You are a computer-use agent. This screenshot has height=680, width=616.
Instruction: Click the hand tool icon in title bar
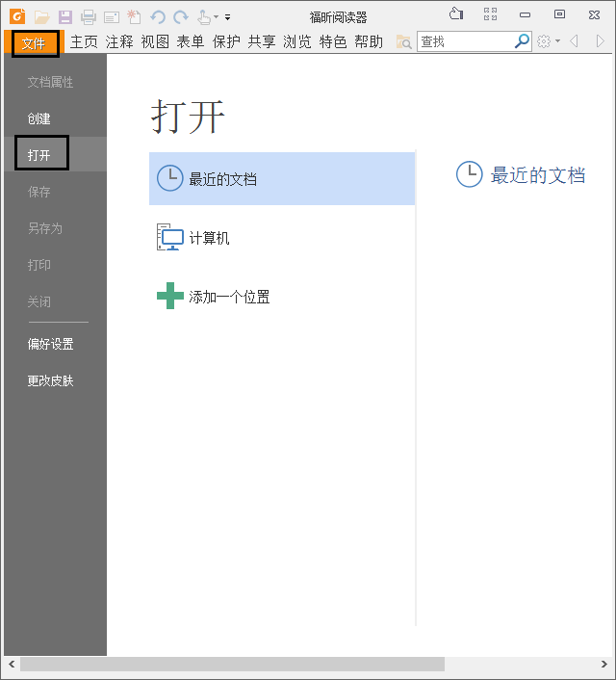point(204,16)
